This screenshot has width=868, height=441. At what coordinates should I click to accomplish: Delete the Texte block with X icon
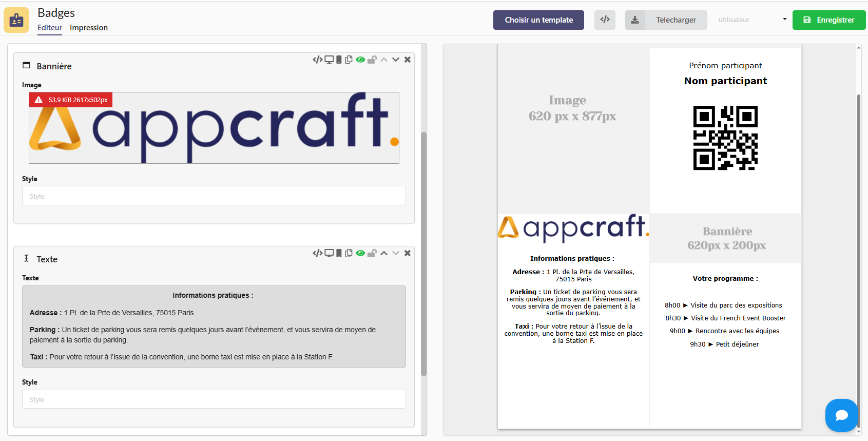pos(408,253)
